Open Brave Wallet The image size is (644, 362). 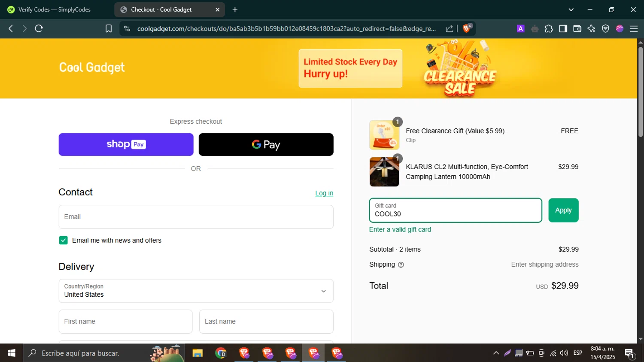(577, 29)
